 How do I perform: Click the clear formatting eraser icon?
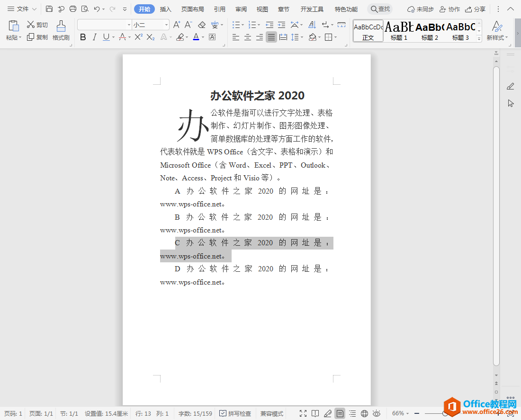click(x=202, y=25)
